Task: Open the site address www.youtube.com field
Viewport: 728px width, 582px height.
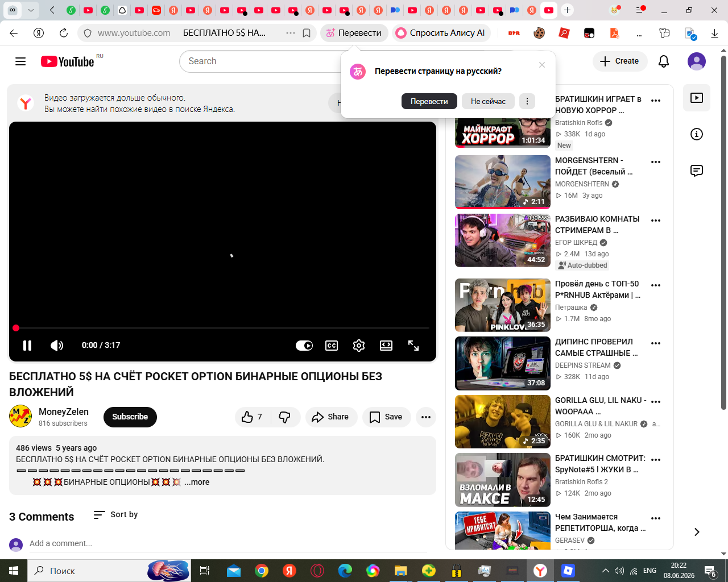Action: pos(134,33)
